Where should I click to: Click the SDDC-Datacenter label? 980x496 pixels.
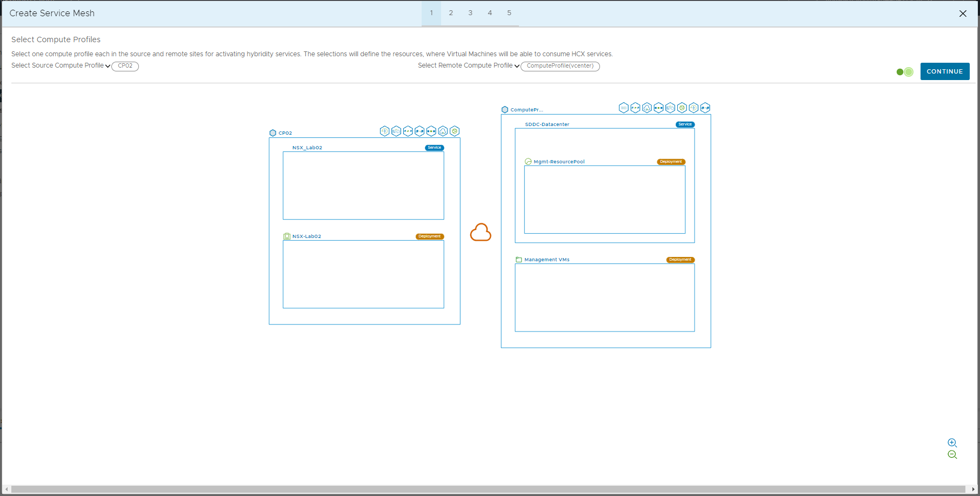click(x=547, y=124)
